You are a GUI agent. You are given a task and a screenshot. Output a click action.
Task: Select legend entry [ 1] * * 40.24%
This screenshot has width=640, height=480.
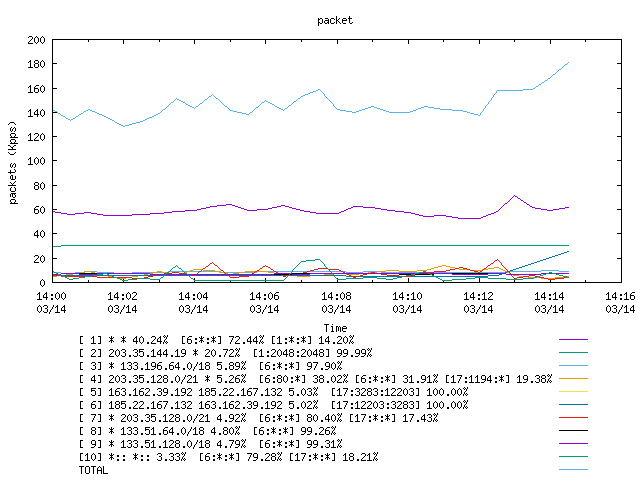(x=216, y=340)
